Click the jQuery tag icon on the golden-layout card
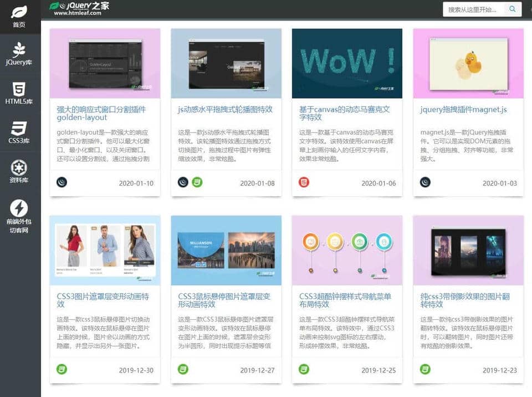Viewport: 532px width, 397px height. click(x=62, y=182)
